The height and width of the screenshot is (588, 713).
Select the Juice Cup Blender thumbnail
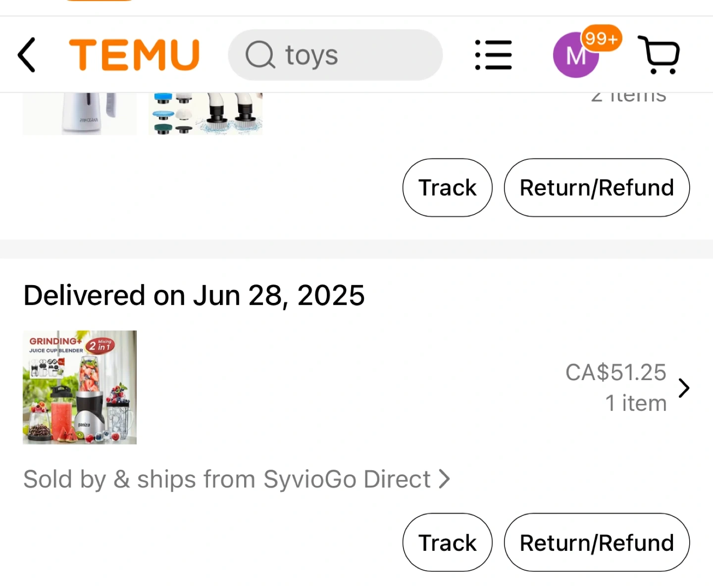coord(80,387)
